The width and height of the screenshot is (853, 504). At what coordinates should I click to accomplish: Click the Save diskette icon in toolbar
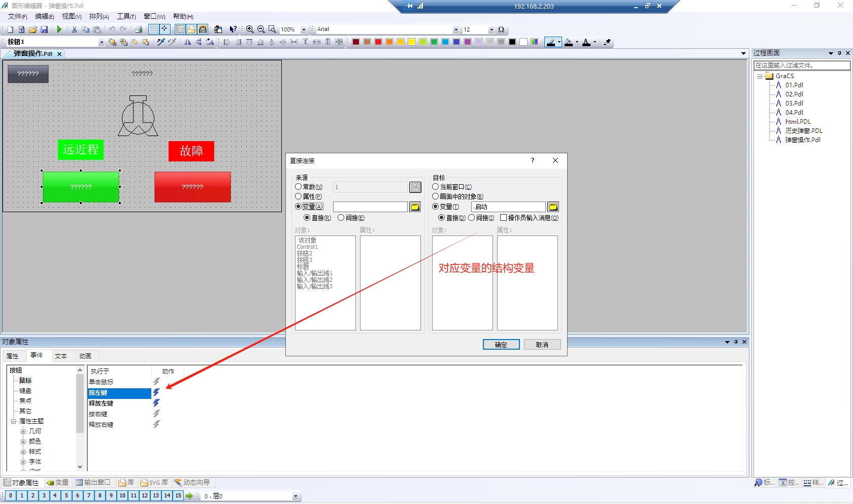pos(44,29)
